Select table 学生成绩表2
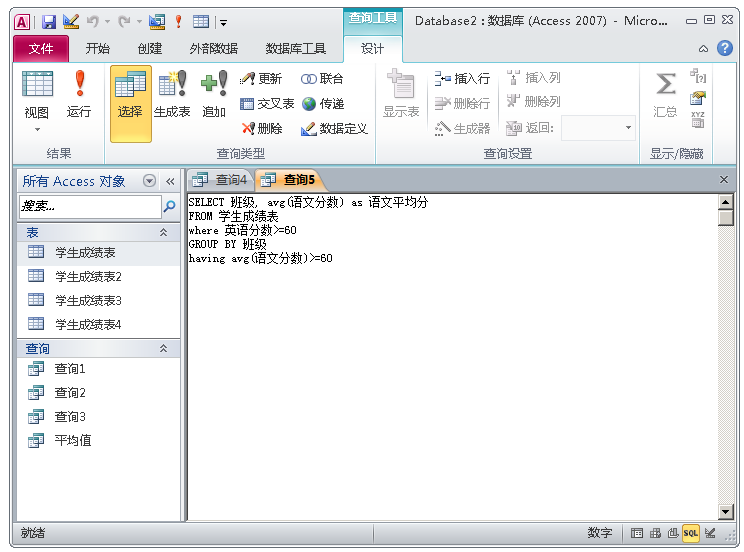 coord(98,276)
